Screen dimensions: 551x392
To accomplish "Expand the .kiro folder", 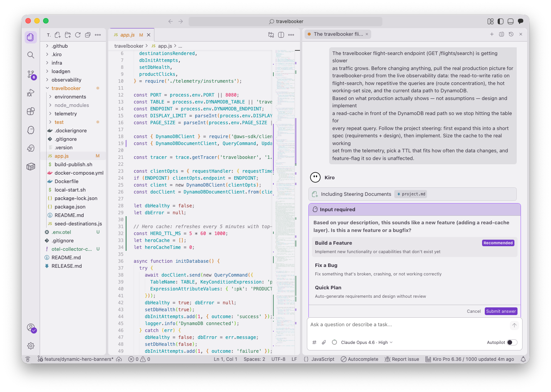I will click(73, 54).
